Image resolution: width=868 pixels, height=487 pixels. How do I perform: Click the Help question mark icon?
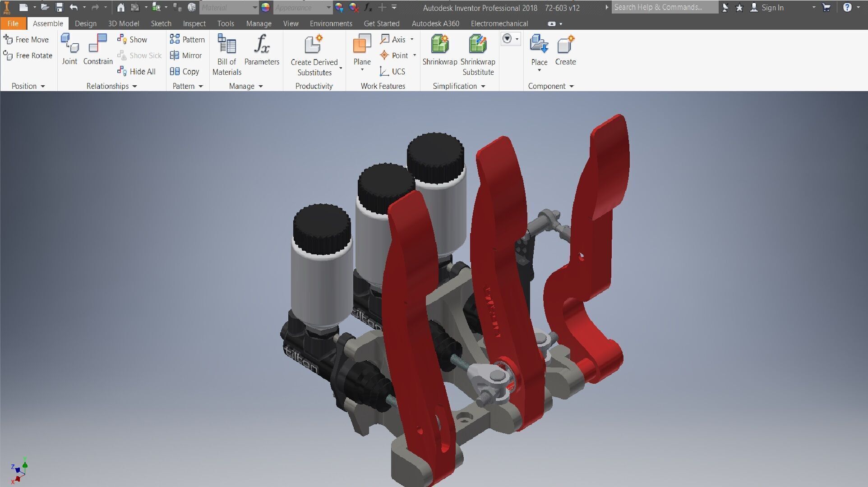[x=847, y=7]
